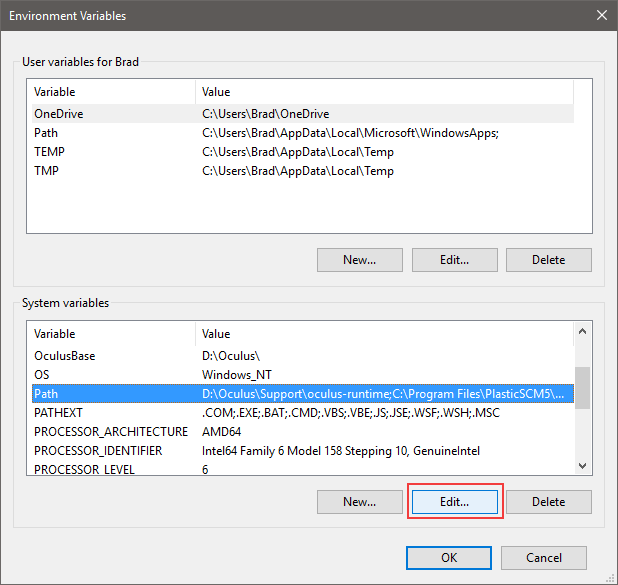Click the D:\Oculus\ value cell
The image size is (618, 585).
coord(231,356)
